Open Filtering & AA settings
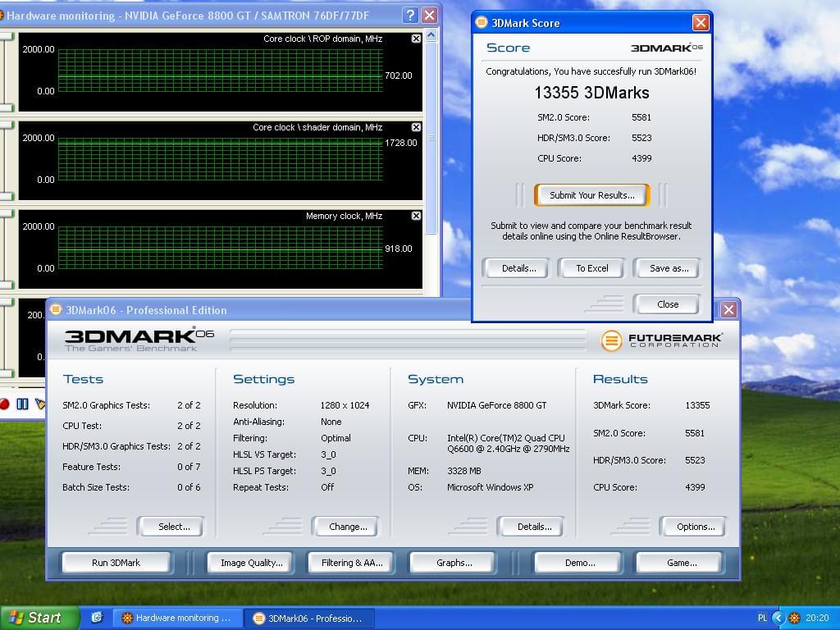This screenshot has width=840, height=630. click(352, 563)
